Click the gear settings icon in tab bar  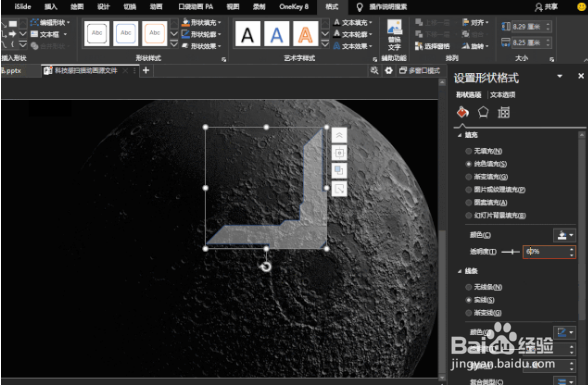point(388,70)
